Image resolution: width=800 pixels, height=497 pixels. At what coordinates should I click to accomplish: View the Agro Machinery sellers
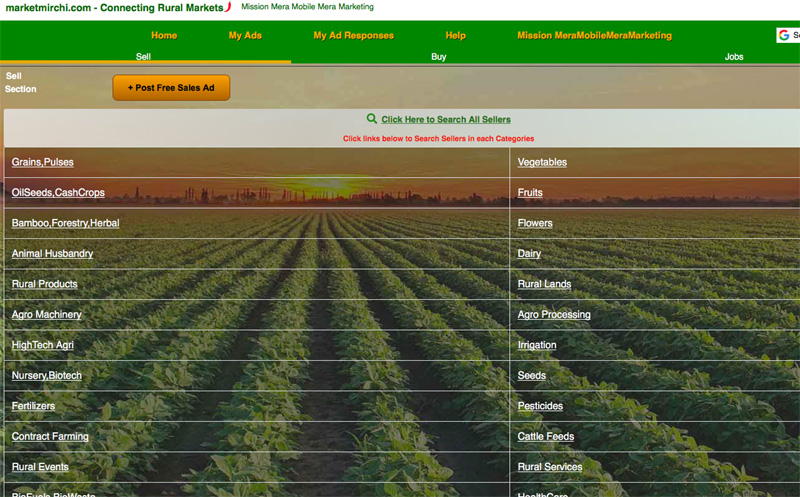[46, 315]
